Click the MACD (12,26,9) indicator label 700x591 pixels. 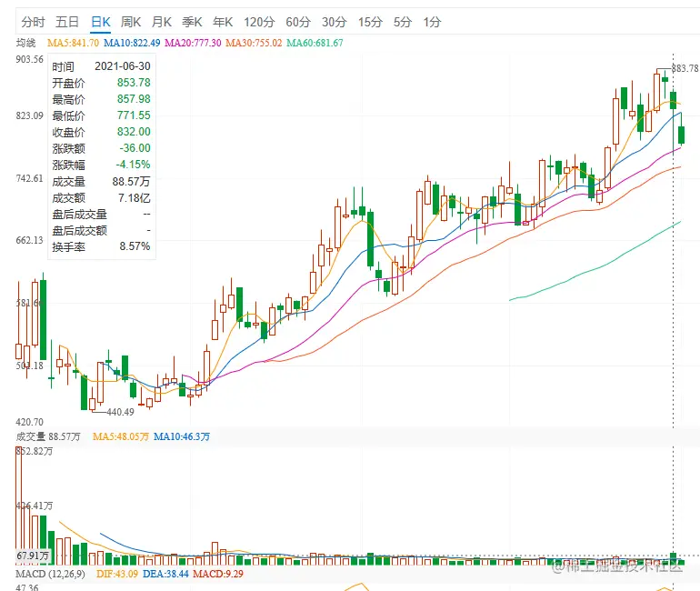coord(50,574)
